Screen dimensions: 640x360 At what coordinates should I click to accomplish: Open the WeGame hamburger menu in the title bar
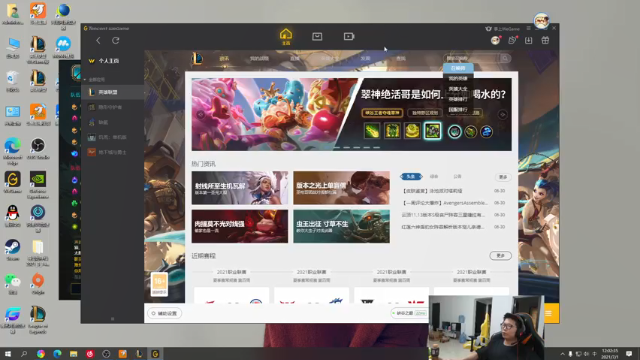click(x=528, y=28)
